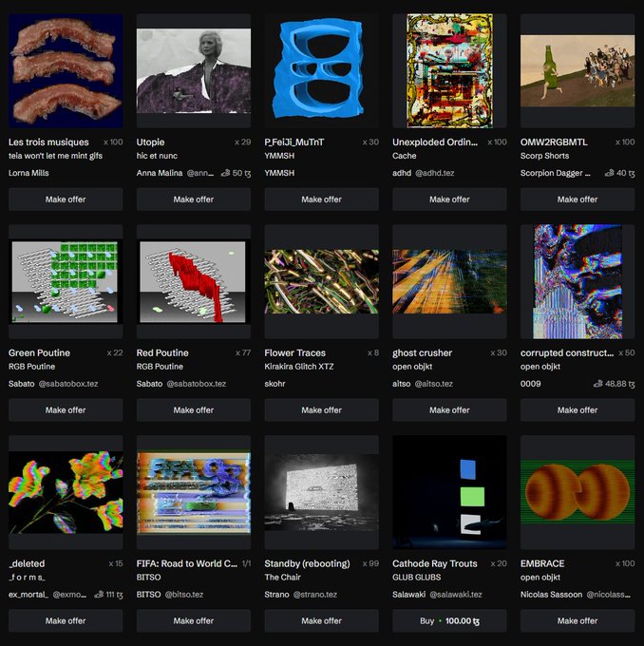Make offer on corrupted construct...

pos(578,410)
